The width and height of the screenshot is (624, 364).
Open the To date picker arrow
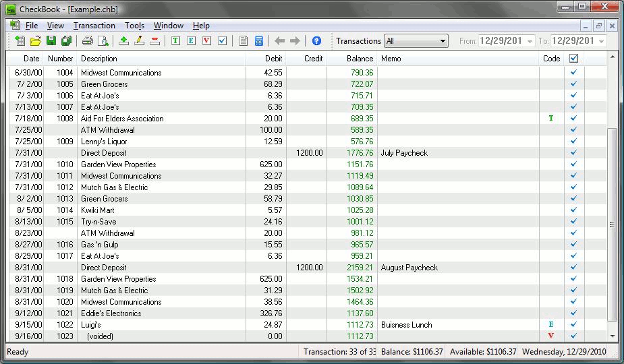tap(601, 41)
